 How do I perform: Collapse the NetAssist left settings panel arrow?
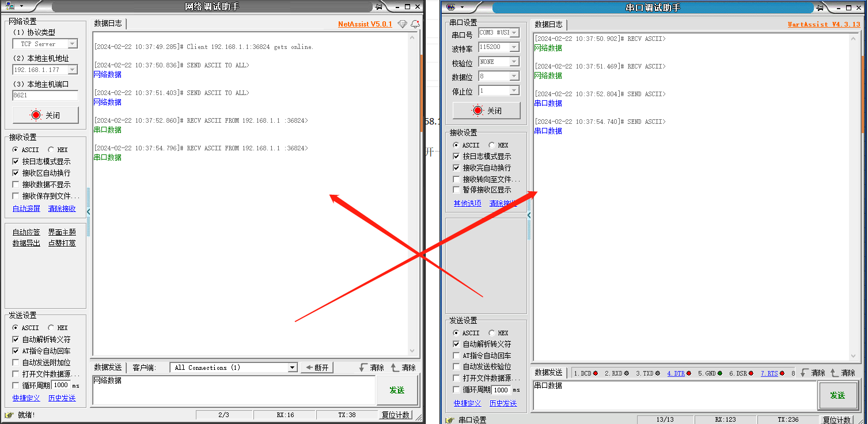coord(89,211)
